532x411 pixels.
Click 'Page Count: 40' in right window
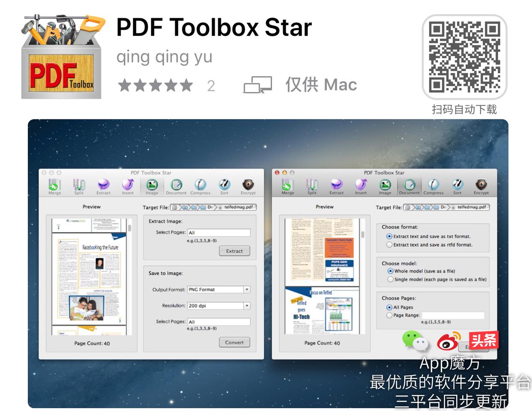[x=322, y=343]
